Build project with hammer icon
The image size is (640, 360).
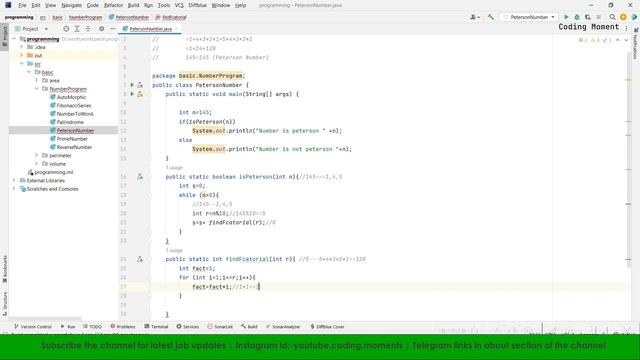click(491, 17)
